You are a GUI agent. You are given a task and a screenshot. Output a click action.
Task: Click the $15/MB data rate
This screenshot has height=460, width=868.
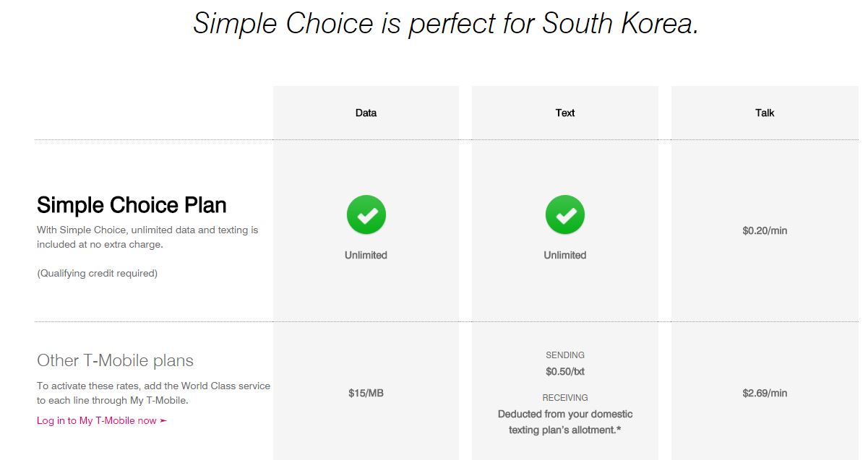(x=366, y=394)
